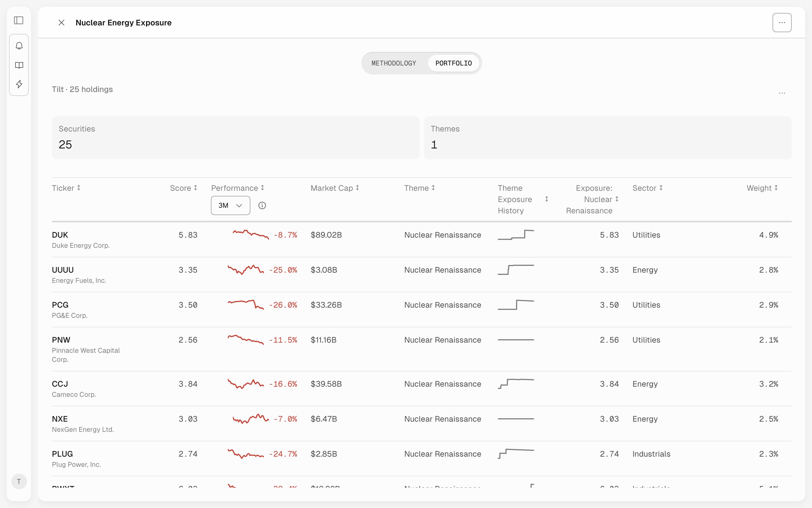812x508 pixels.
Task: Select the Portfolio tab
Action: tap(453, 63)
